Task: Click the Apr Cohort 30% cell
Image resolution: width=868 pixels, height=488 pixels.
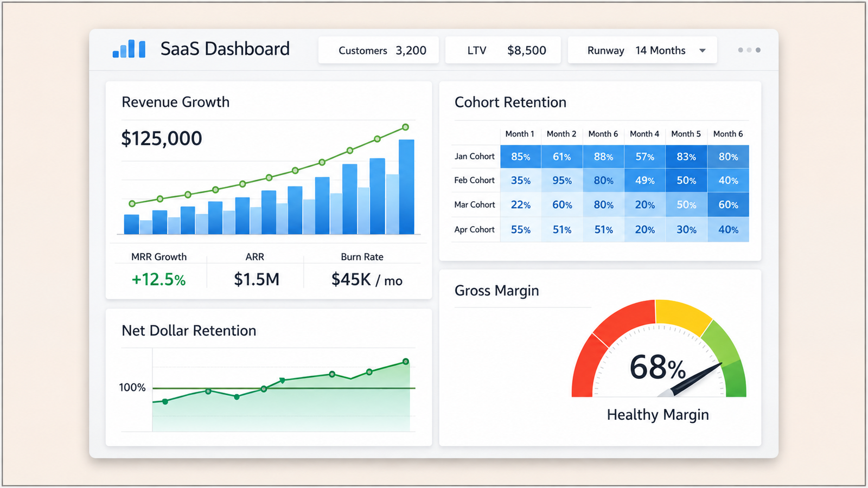Action: [686, 230]
